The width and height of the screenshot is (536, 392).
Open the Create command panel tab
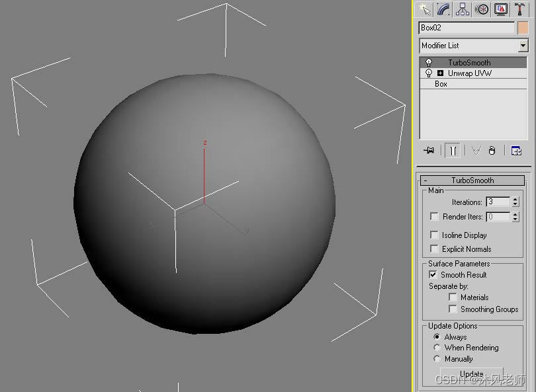coord(425,9)
